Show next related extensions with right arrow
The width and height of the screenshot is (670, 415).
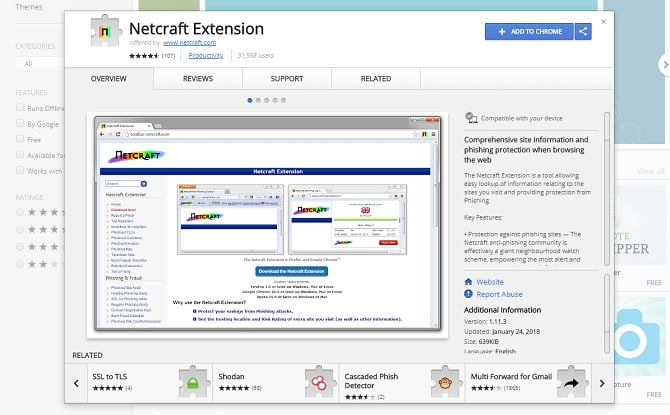[602, 383]
